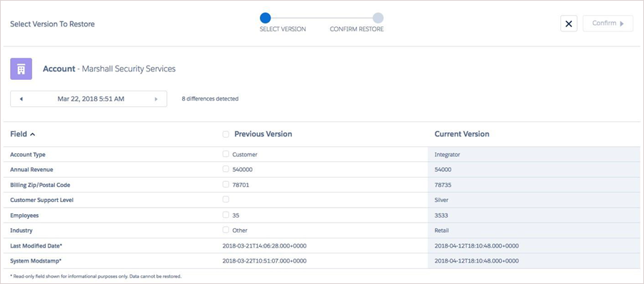Check the Account Type Customer checkbox

pos(226,154)
